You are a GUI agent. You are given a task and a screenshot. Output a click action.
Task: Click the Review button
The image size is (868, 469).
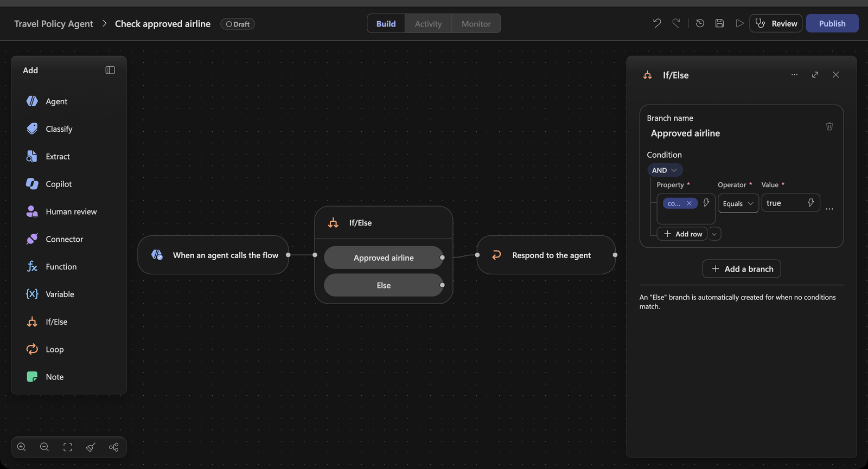tap(776, 23)
